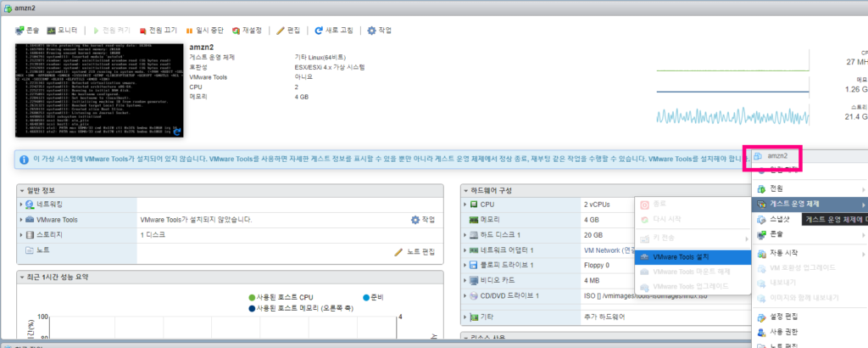The width and height of the screenshot is (868, 348).
Task: Toggle the 준비 legend item
Action: 373,298
